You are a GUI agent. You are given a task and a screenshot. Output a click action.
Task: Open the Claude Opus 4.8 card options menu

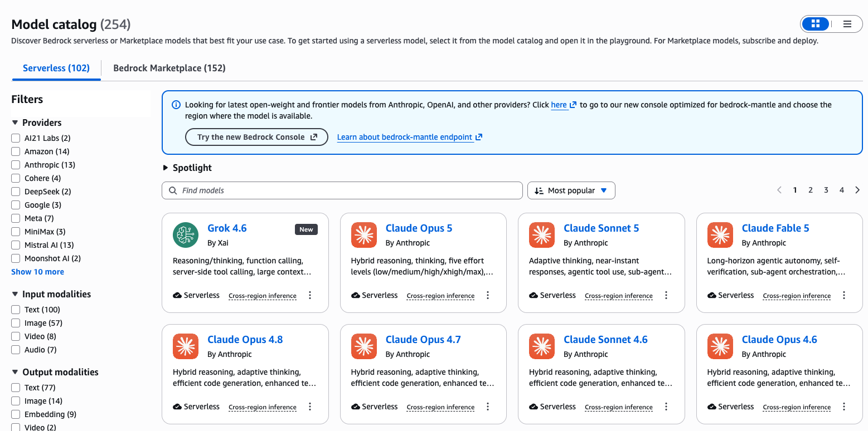310,407
